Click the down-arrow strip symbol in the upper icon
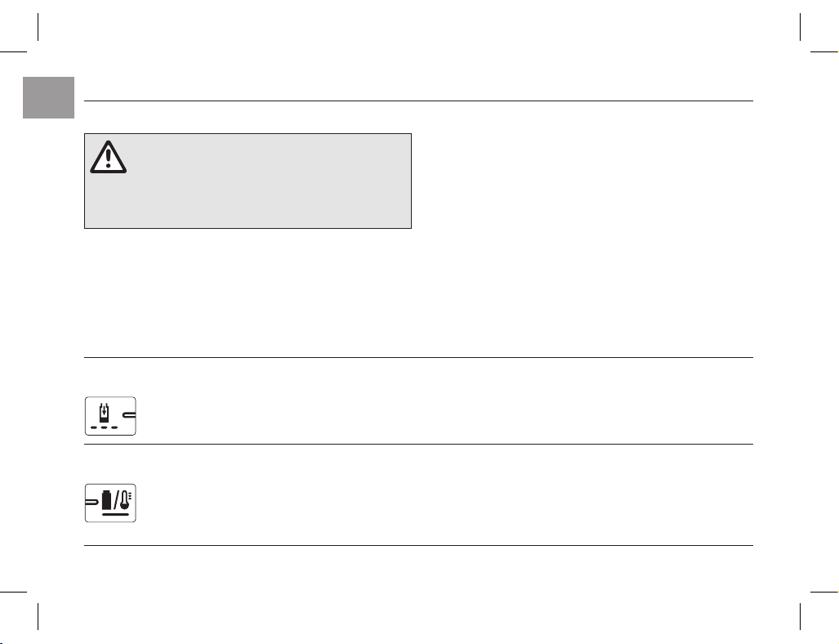The image size is (839, 644). pyautogui.click(x=104, y=414)
